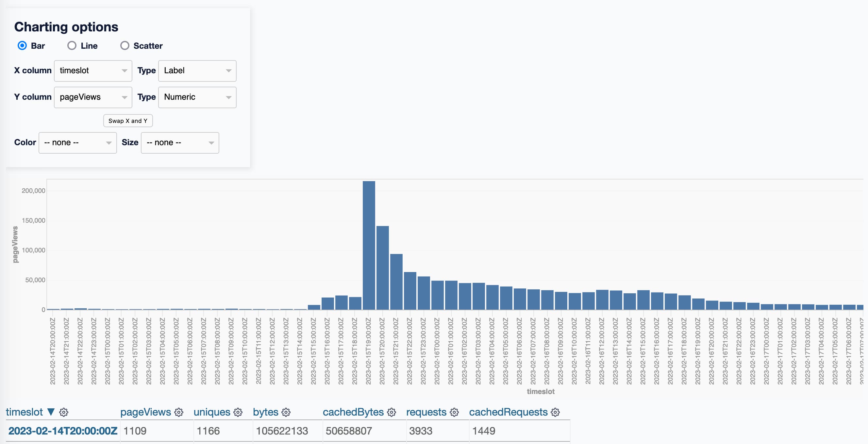Open the X column Type Label dropdown

(196, 70)
